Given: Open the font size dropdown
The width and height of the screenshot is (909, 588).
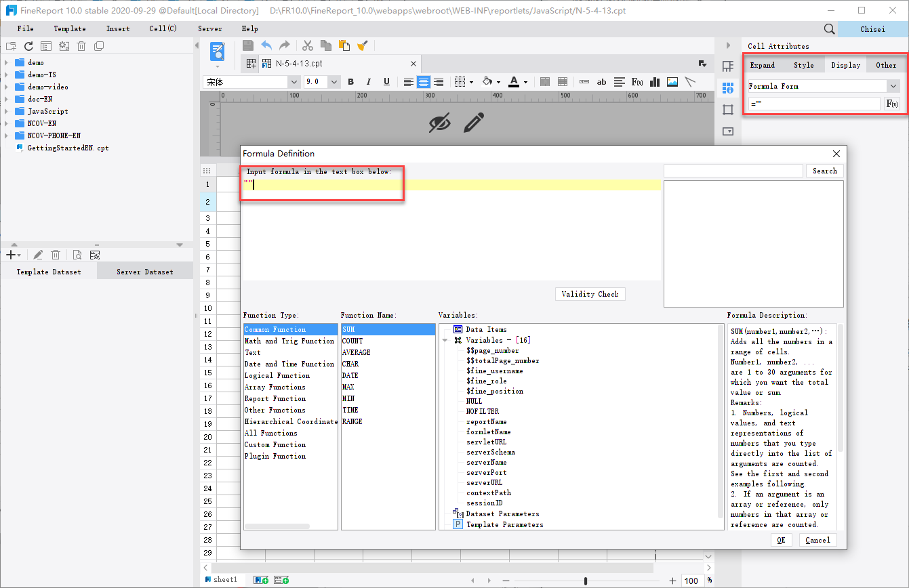Looking at the screenshot, I should click(334, 81).
